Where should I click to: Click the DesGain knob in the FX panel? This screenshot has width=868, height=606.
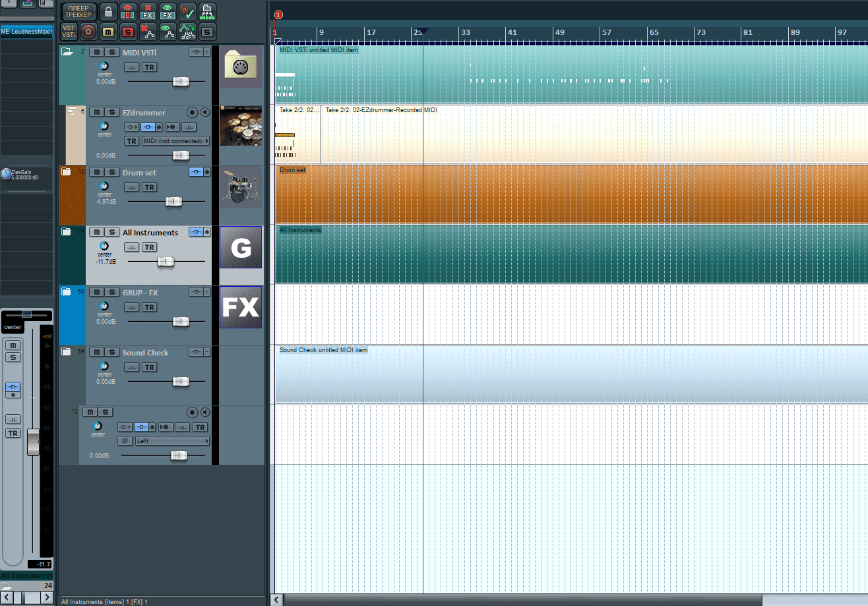6,174
